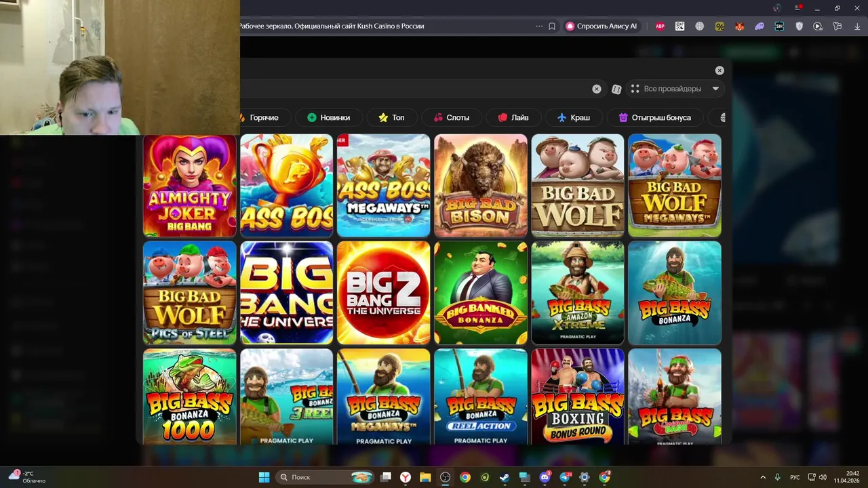Expand the 'Все провайдеры' dropdown
Viewport: 868px width, 488px height.
pos(675,89)
